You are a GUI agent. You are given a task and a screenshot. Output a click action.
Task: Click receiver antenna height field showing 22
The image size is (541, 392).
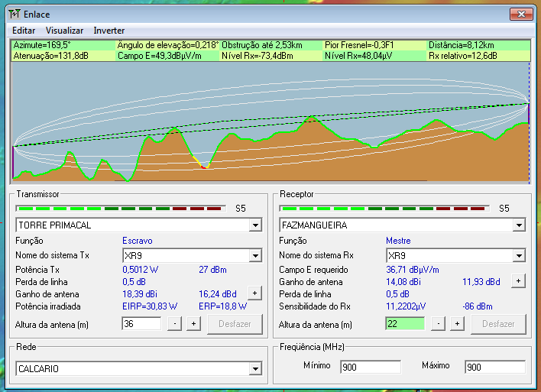[405, 324]
